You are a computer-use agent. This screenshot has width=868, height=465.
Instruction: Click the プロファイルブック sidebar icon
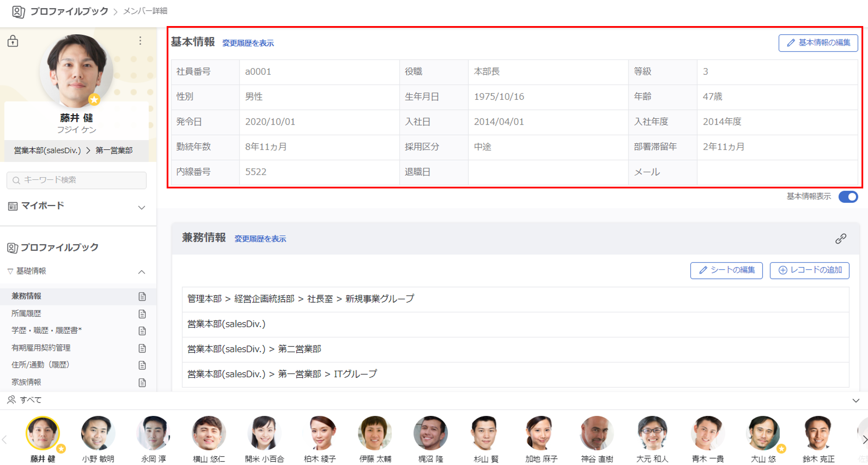(13, 248)
